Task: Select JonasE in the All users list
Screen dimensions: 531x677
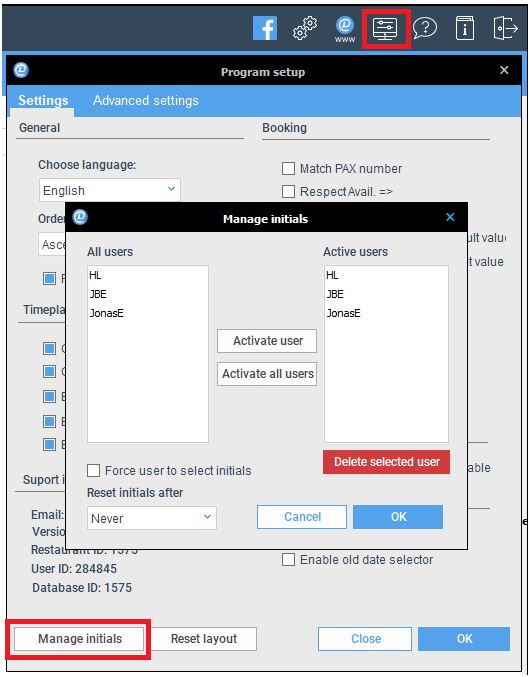Action: coord(106,313)
